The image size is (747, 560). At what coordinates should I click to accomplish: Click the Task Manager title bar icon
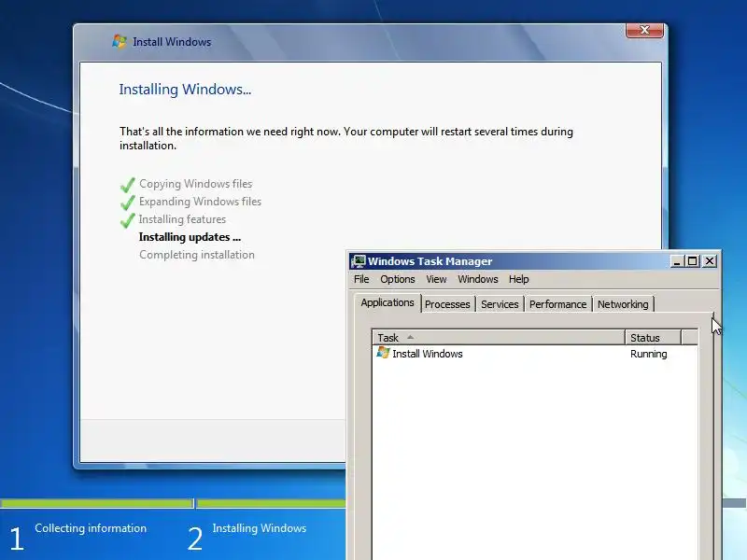[359, 261]
